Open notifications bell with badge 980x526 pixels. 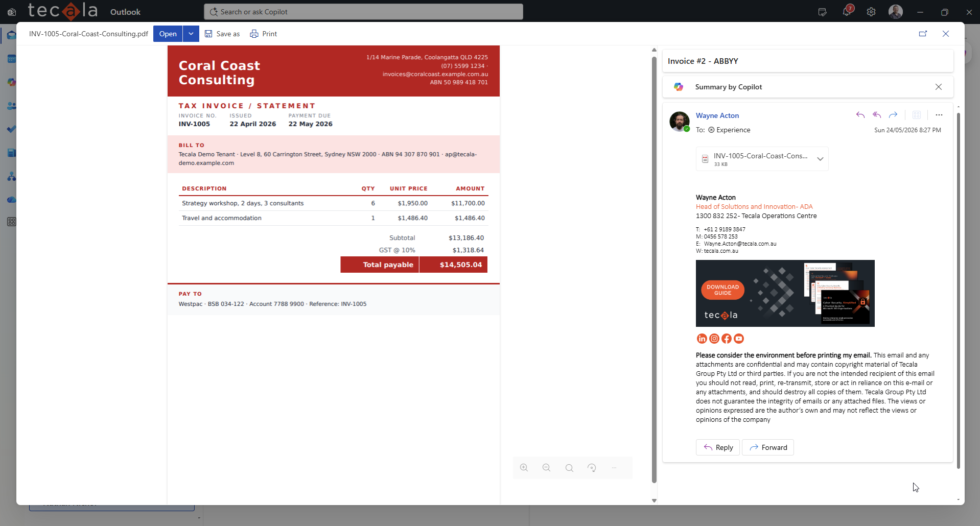(847, 12)
